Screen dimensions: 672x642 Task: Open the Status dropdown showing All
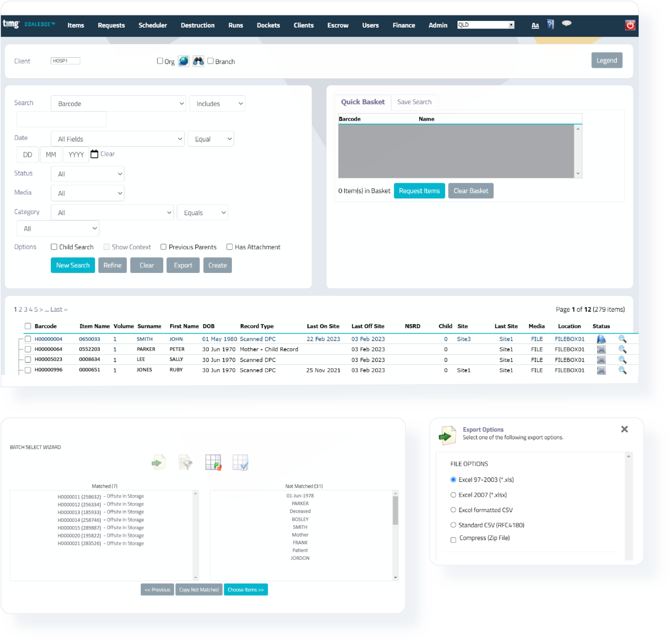pyautogui.click(x=87, y=174)
